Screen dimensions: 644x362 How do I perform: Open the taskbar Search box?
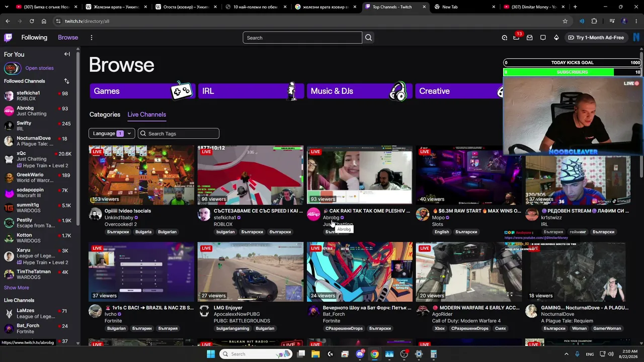click(x=256, y=354)
